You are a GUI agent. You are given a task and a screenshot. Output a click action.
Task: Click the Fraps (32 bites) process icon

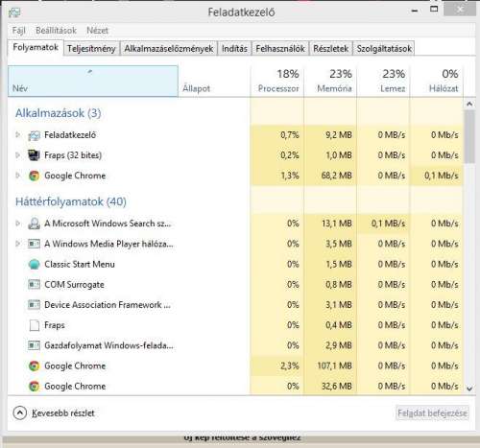pos(34,155)
